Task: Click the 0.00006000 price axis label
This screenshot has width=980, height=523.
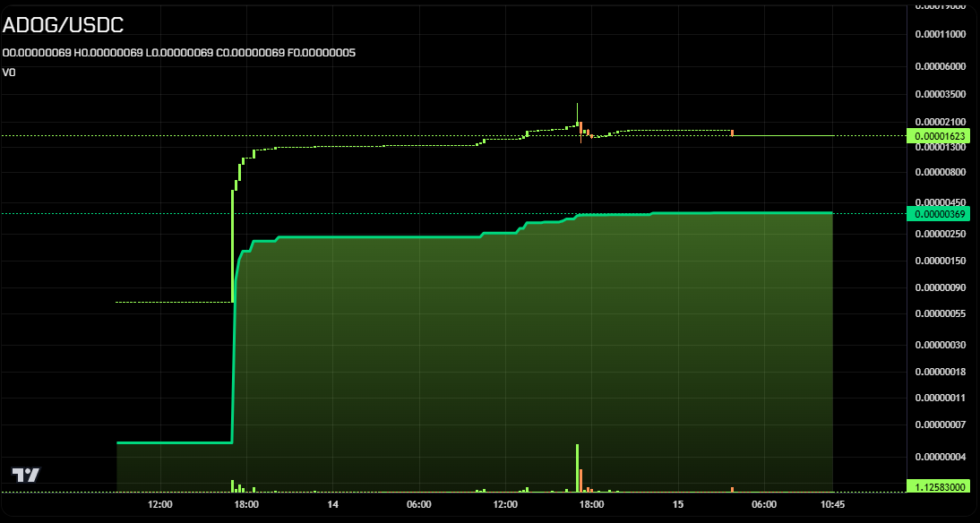Action: point(940,67)
